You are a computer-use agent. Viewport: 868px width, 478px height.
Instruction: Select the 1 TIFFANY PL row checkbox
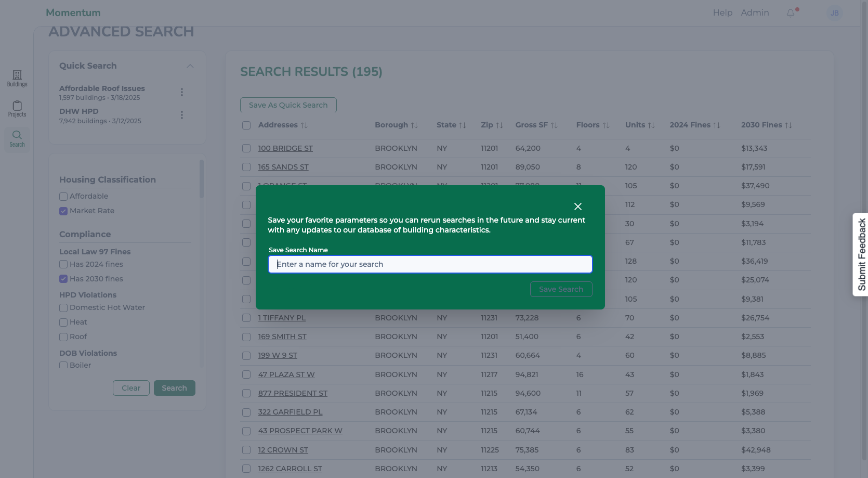pos(246,318)
